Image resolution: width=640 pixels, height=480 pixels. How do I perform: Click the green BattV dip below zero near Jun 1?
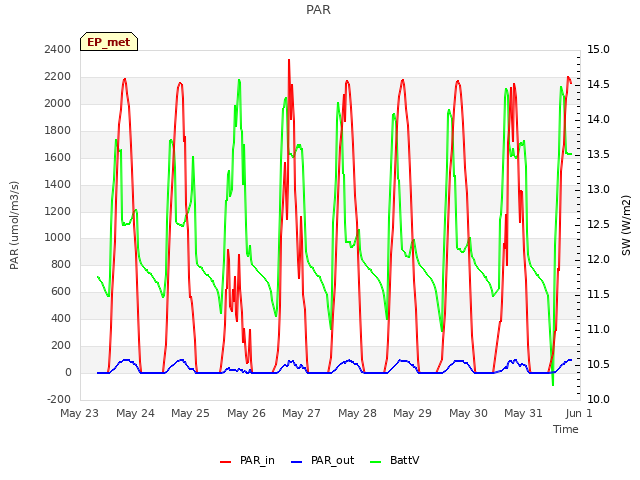tap(553, 383)
